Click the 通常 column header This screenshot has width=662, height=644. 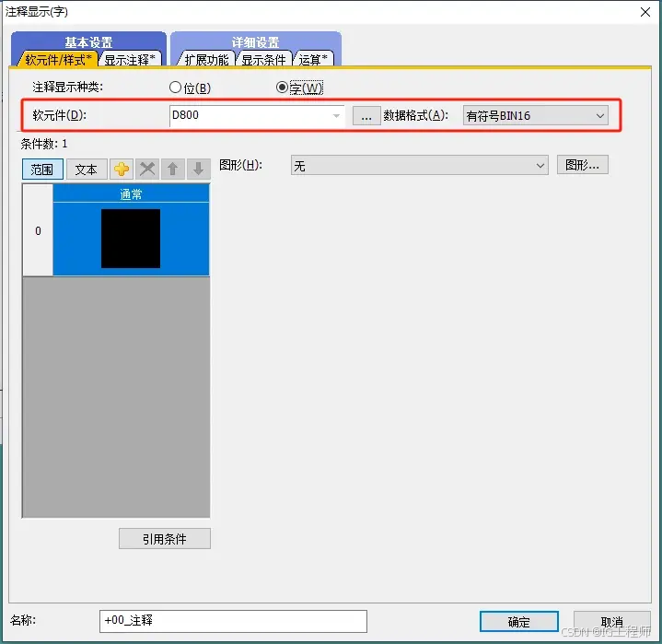pos(131,194)
